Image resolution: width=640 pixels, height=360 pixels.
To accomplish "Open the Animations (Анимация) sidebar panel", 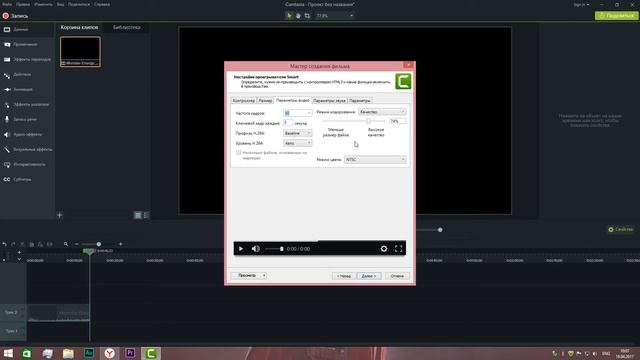I will [27, 89].
